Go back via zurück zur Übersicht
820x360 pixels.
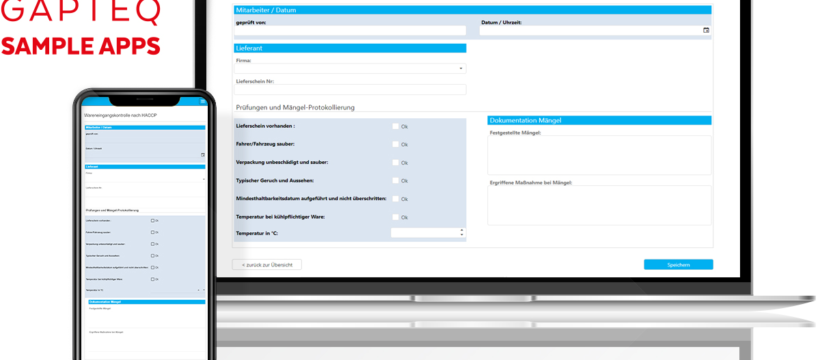267,265
